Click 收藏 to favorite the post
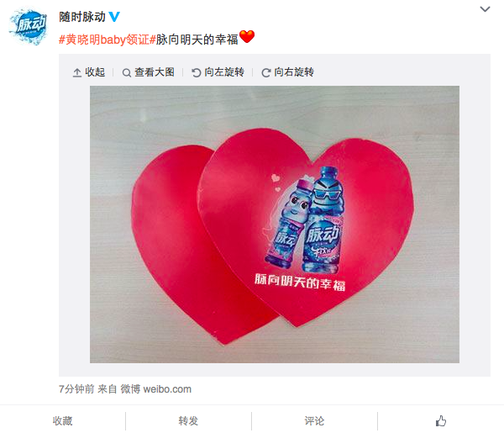504x433 pixels. (63, 420)
